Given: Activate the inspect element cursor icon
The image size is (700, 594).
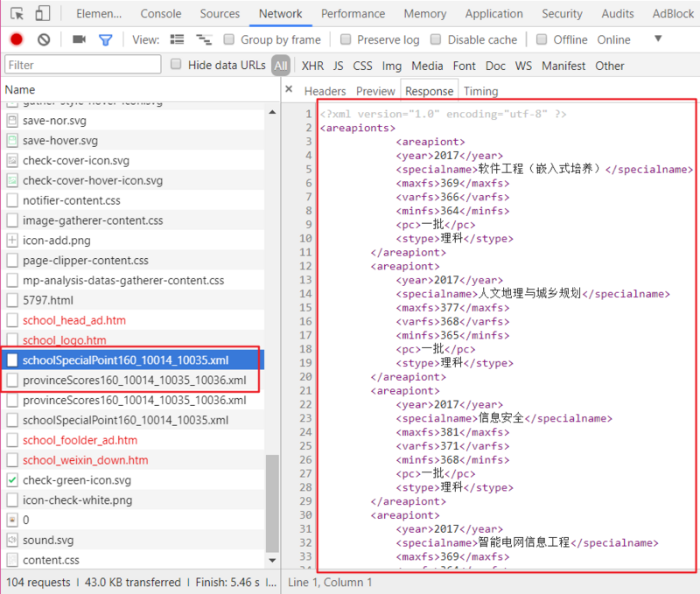Looking at the screenshot, I should coord(17,14).
